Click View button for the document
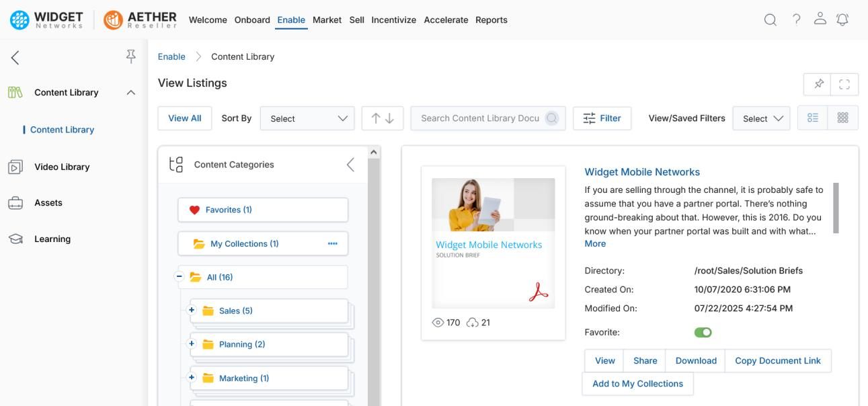 tap(605, 361)
